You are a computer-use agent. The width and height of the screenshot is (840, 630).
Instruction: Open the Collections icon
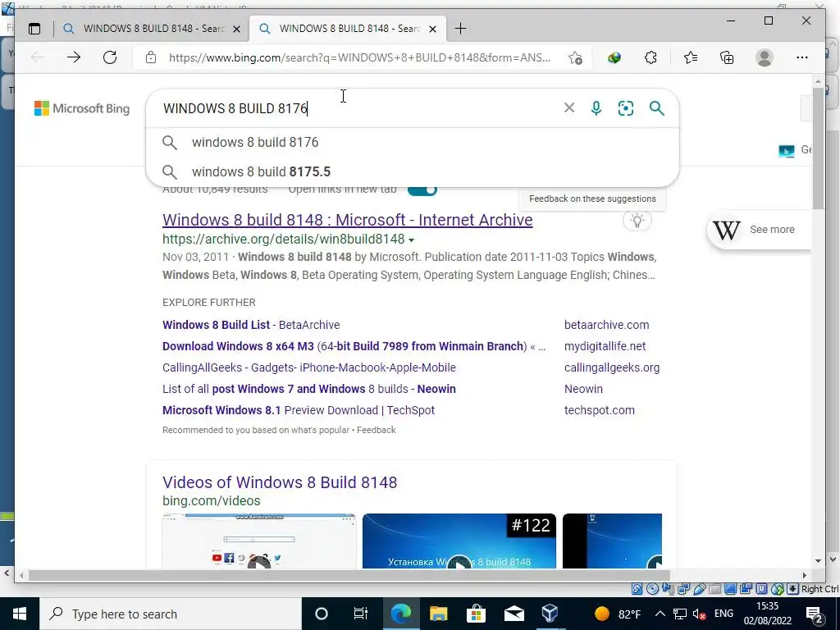click(x=727, y=57)
